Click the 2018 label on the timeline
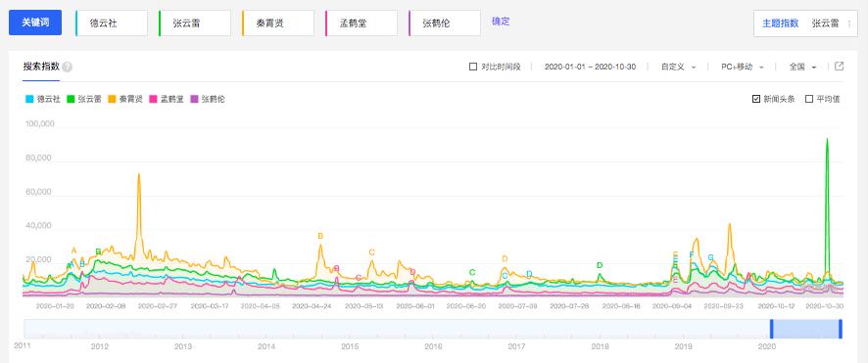 click(x=601, y=347)
